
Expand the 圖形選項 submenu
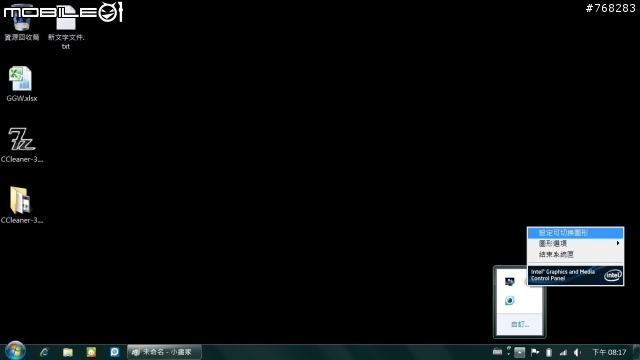pyautogui.click(x=576, y=243)
